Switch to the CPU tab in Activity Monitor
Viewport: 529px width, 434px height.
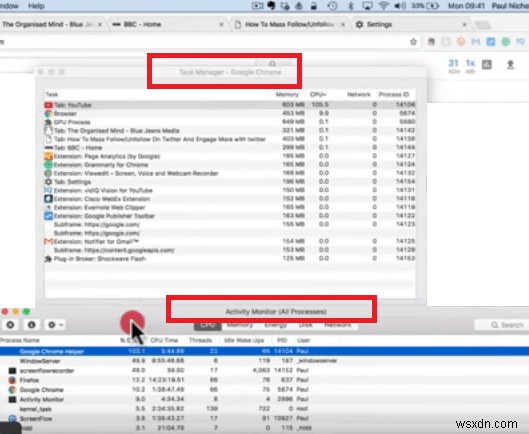pos(208,325)
